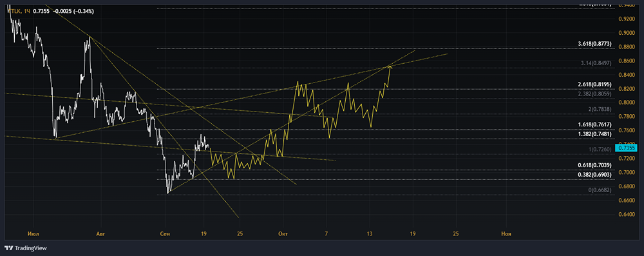Screen dimensions: 644x256
Task: Select the 2.618(0.8195) Fibonacci level label
Action: coord(594,84)
